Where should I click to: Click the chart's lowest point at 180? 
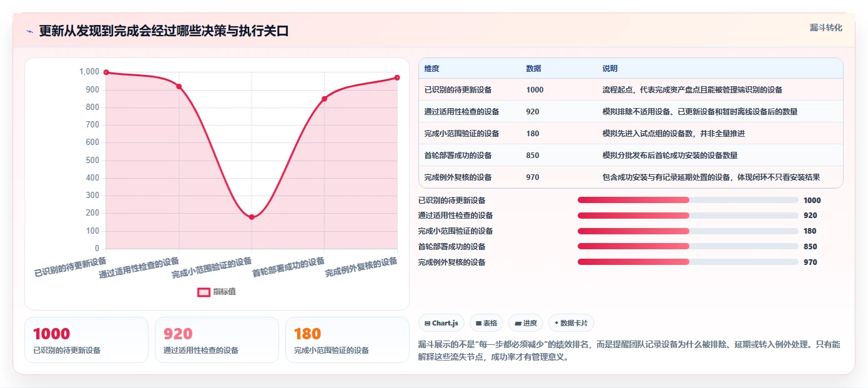252,217
